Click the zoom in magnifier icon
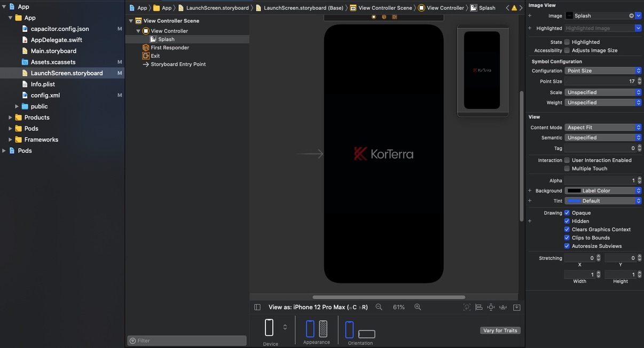 click(418, 307)
